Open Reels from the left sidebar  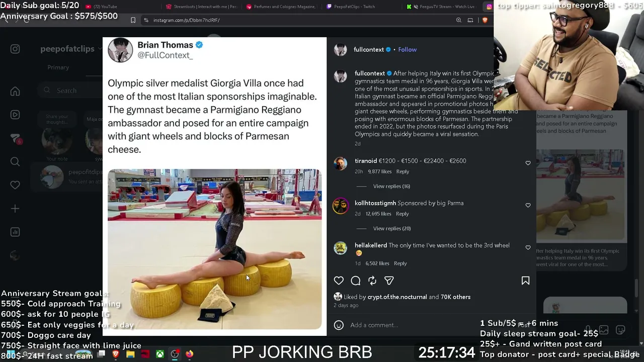(x=15, y=115)
